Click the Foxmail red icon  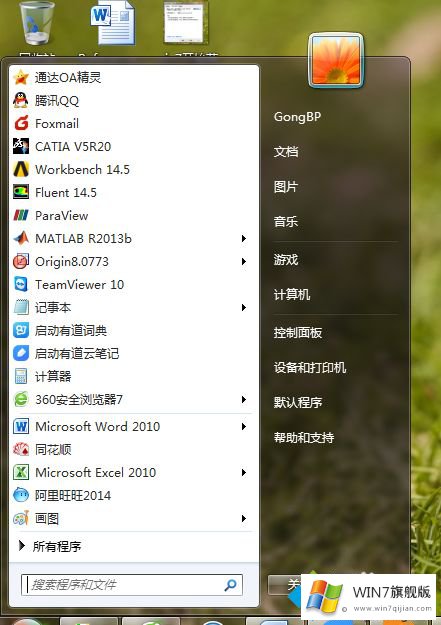21,123
